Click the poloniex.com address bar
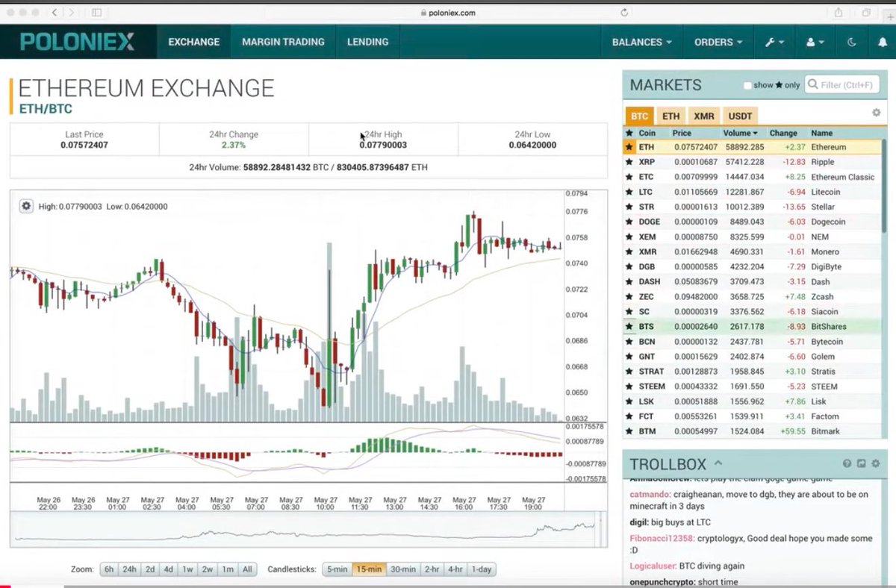 coord(448,13)
